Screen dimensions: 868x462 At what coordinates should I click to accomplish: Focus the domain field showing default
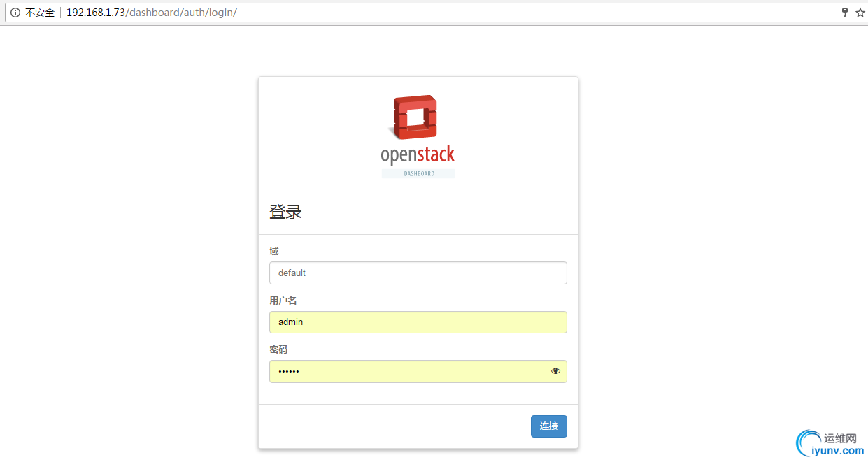418,273
